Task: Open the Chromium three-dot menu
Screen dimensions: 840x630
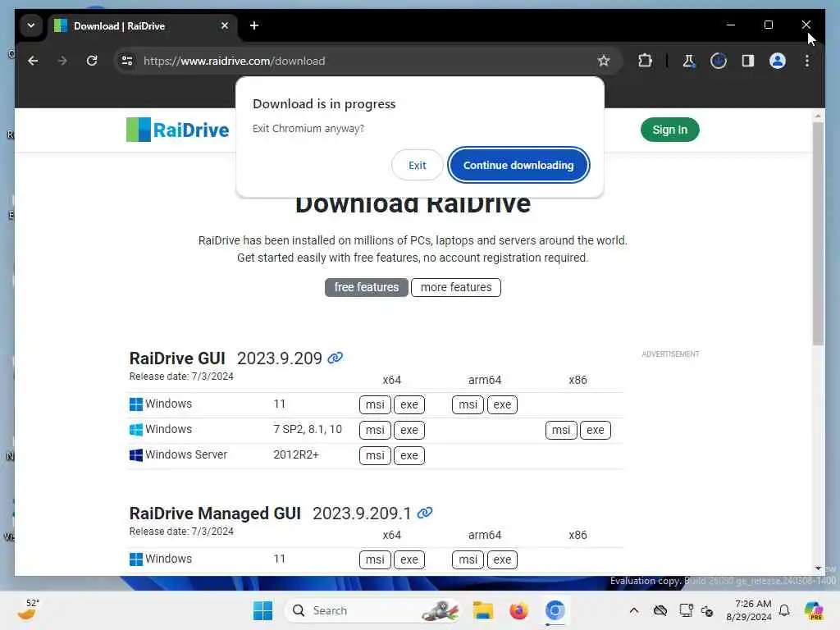Action: click(x=807, y=61)
